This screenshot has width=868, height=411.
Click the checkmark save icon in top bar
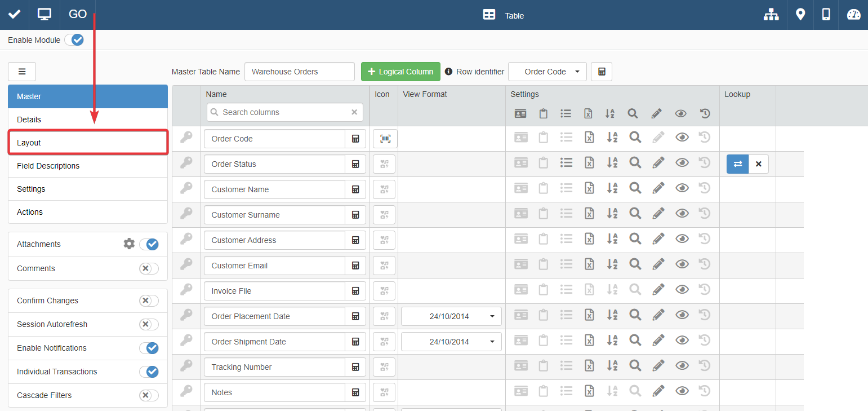point(14,15)
